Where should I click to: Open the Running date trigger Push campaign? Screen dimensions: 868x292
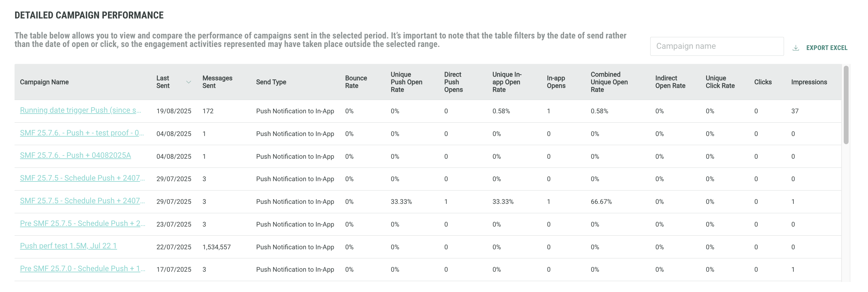click(x=81, y=110)
